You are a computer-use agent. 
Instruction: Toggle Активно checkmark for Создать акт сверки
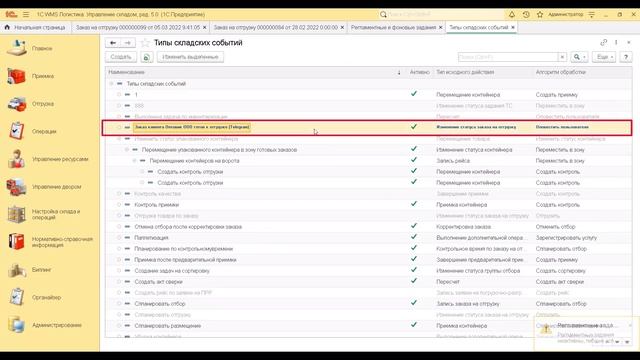[414, 281]
